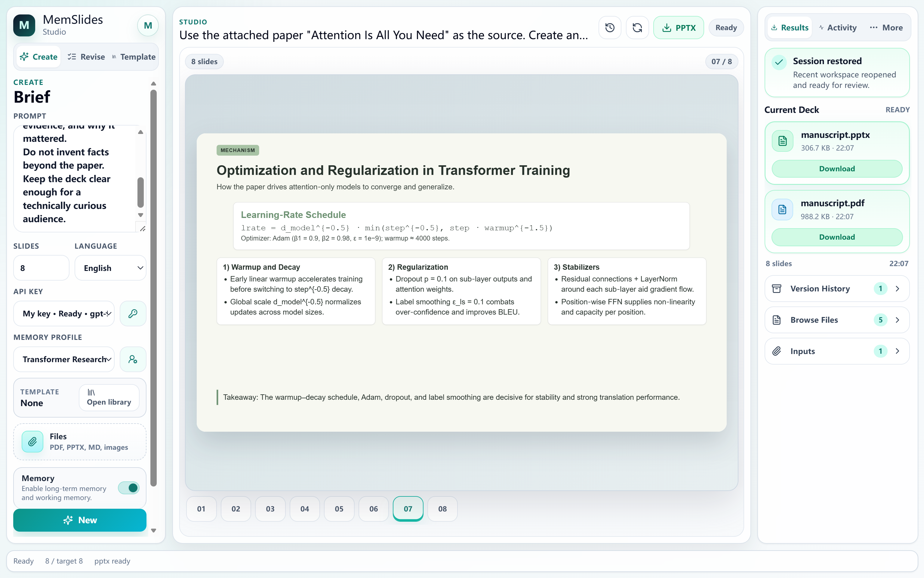This screenshot has height=578, width=924.
Task: Expand the Inputs row chevron
Action: coord(897,351)
